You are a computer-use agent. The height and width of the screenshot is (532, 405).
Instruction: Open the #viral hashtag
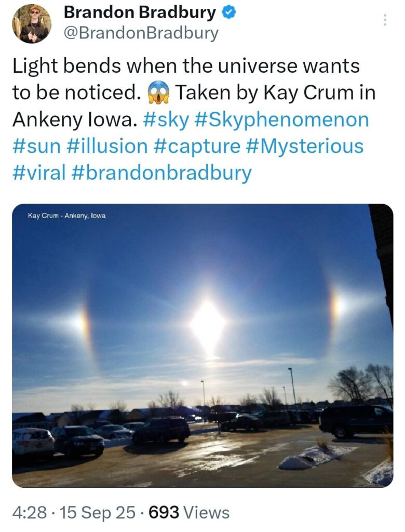tap(39, 172)
